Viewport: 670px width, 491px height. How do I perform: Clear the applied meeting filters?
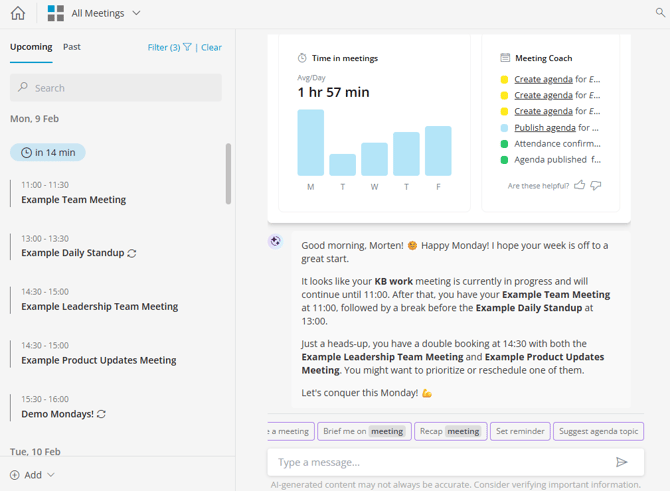[211, 47]
